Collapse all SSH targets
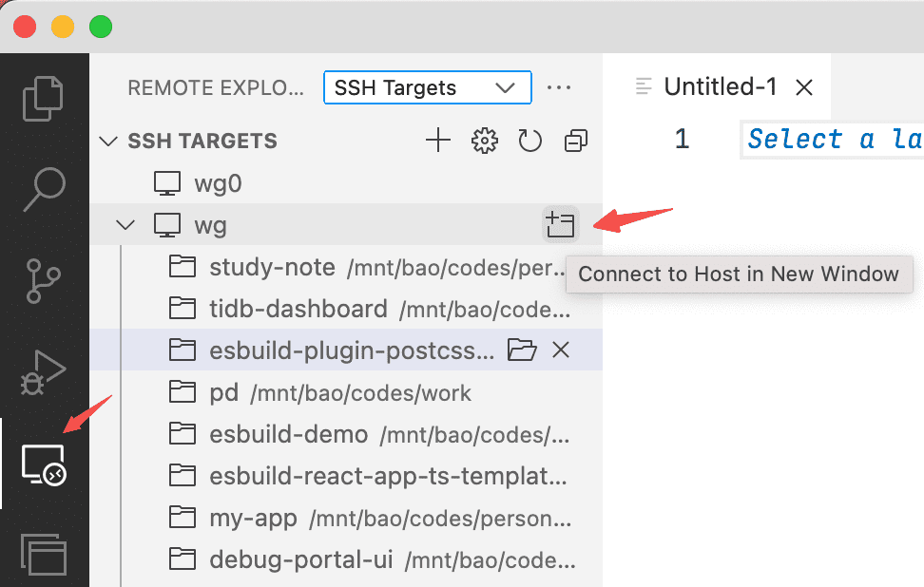The image size is (924, 587). click(575, 142)
